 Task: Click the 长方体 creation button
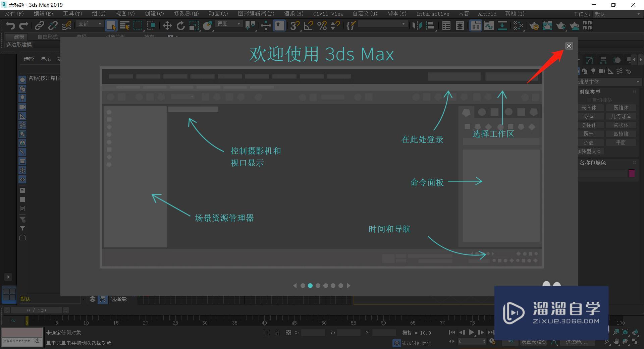(x=591, y=108)
